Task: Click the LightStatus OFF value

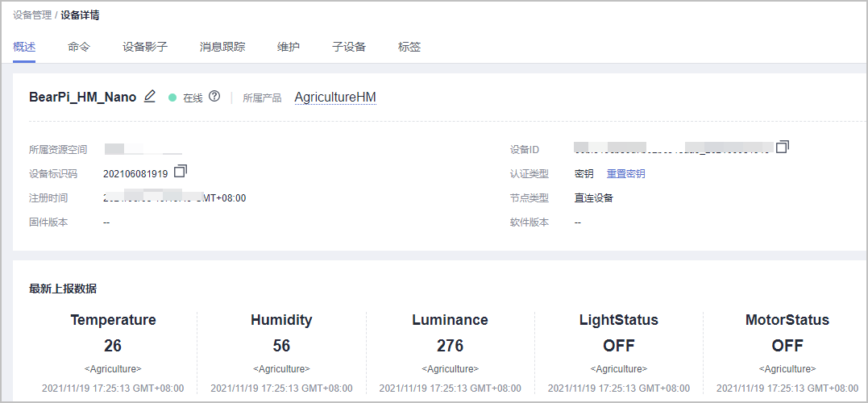Action: coord(619,346)
